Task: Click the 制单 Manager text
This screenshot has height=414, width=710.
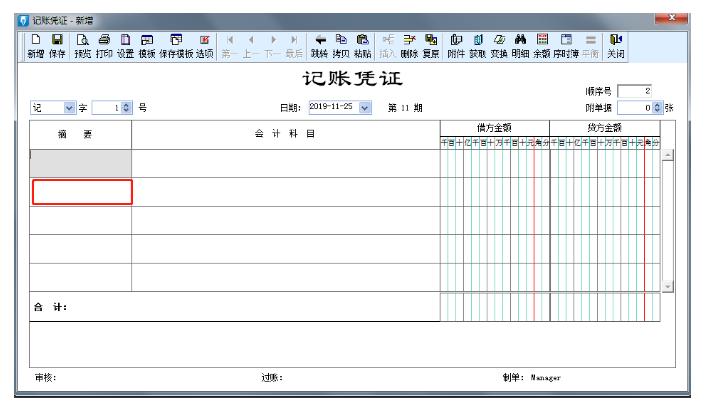Action: [x=532, y=377]
